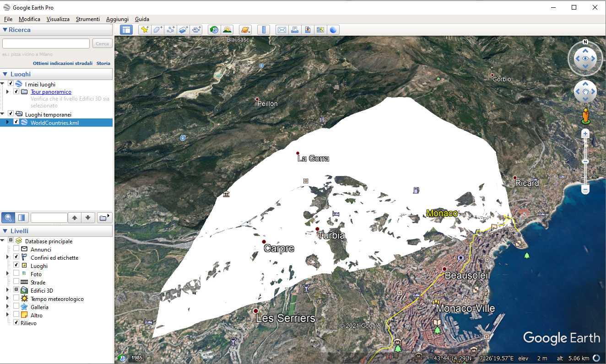Screen dimensions: 606x364
Task: Toggle sunlight across the landscape icon
Action: (227, 30)
